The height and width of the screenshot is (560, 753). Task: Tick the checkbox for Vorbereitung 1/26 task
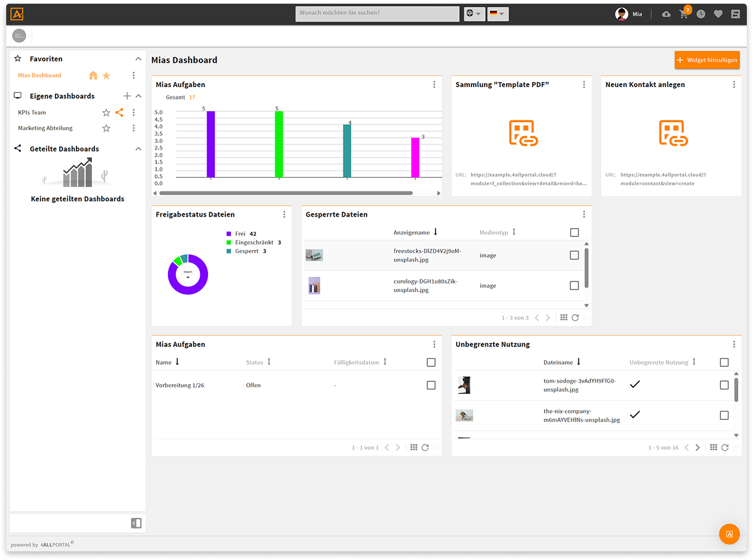pos(431,385)
